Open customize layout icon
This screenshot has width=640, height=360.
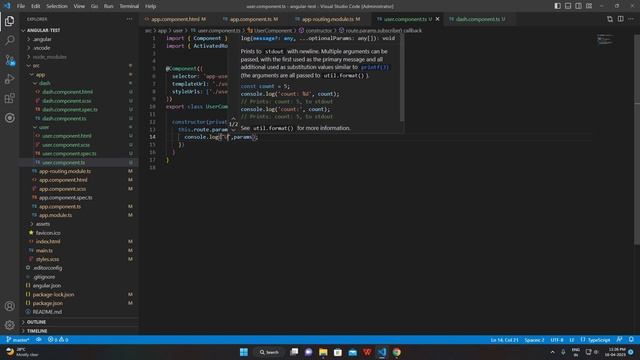(x=589, y=6)
